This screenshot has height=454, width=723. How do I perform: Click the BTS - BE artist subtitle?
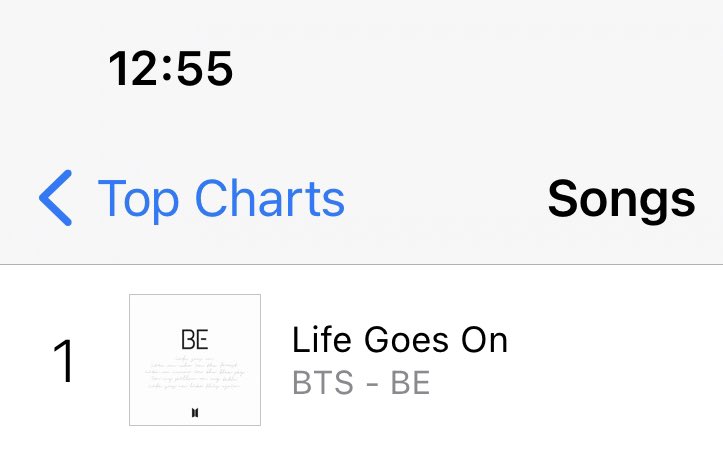pyautogui.click(x=362, y=383)
